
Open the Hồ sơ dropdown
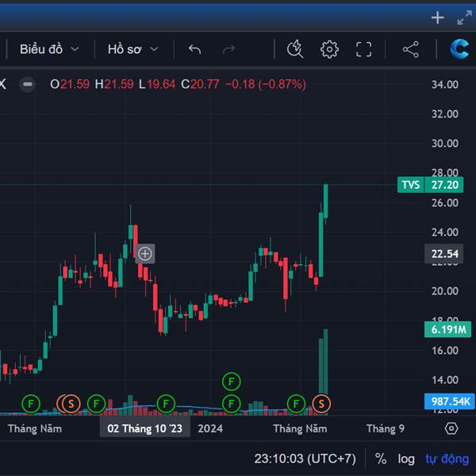tap(132, 49)
